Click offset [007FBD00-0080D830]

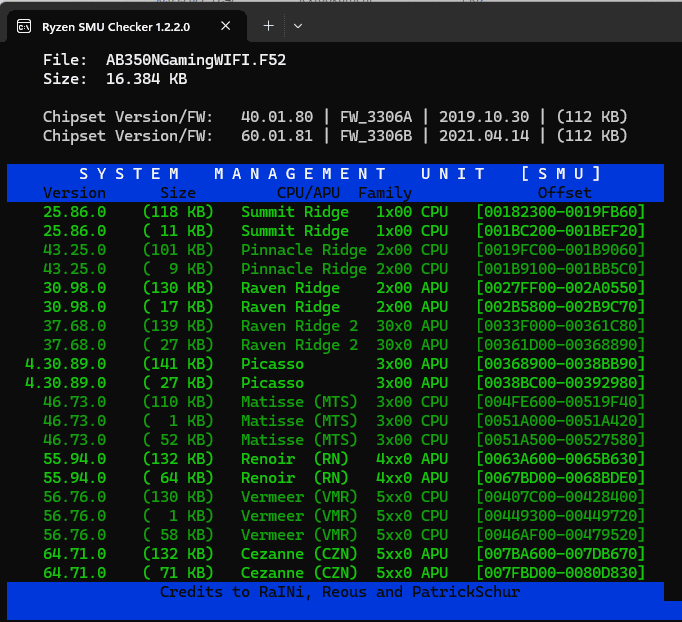(x=560, y=573)
